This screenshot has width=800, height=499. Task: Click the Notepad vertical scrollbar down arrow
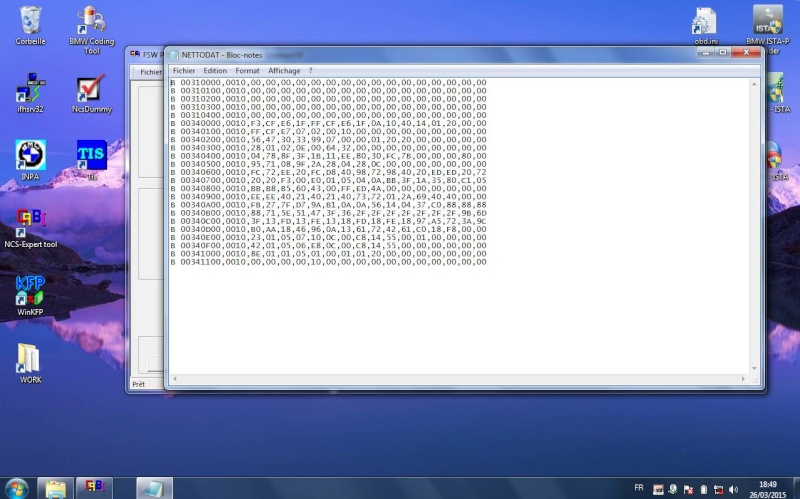[754, 368]
